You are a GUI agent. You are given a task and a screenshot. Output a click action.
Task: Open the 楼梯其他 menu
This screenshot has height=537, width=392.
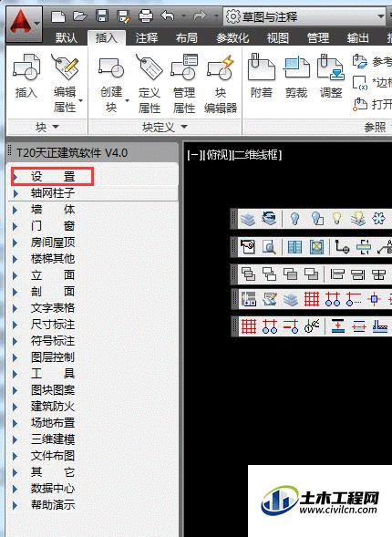point(52,259)
